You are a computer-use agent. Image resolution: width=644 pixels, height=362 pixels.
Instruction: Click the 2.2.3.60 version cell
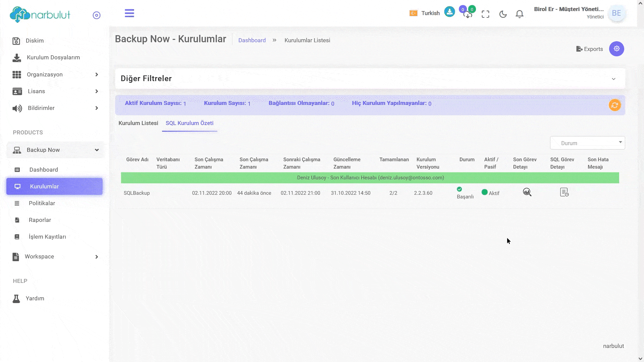click(x=423, y=193)
